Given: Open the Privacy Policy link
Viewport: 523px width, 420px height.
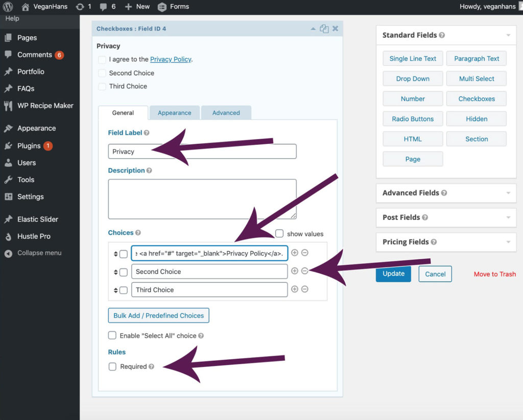Looking at the screenshot, I should [171, 59].
